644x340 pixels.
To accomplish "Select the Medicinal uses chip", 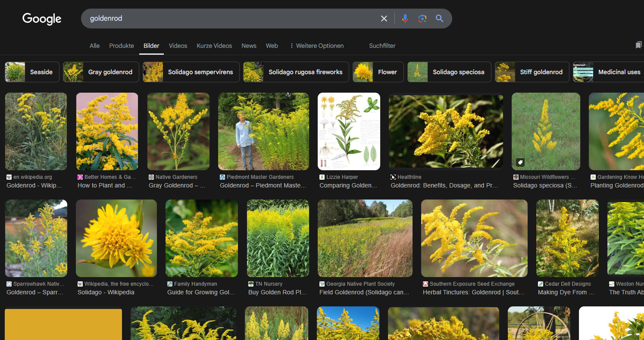I will (x=608, y=72).
